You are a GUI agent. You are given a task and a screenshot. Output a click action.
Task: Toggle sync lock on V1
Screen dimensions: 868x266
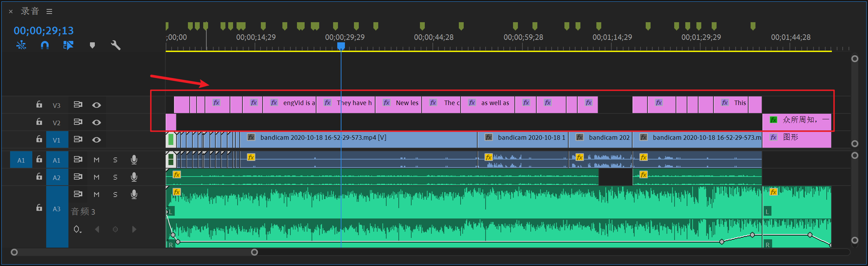coord(78,139)
